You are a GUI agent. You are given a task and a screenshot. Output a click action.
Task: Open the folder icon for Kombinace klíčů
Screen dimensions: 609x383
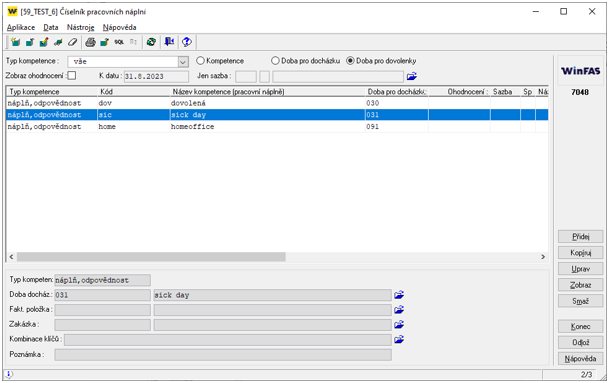(399, 339)
